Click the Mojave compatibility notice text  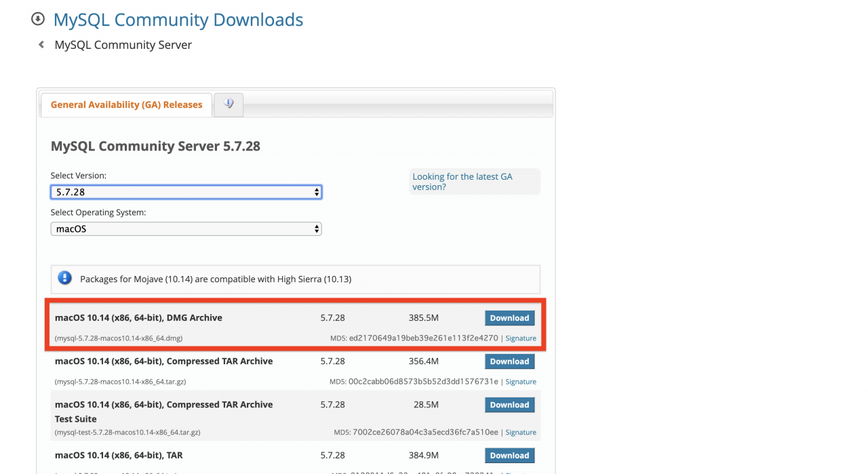216,279
